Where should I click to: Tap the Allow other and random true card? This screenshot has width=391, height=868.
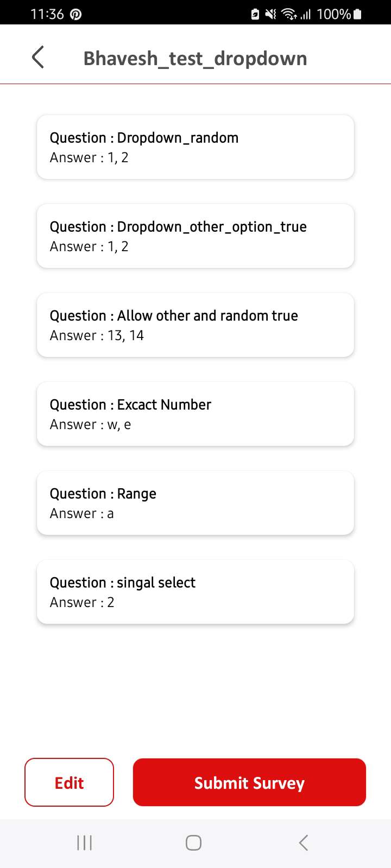click(x=195, y=325)
